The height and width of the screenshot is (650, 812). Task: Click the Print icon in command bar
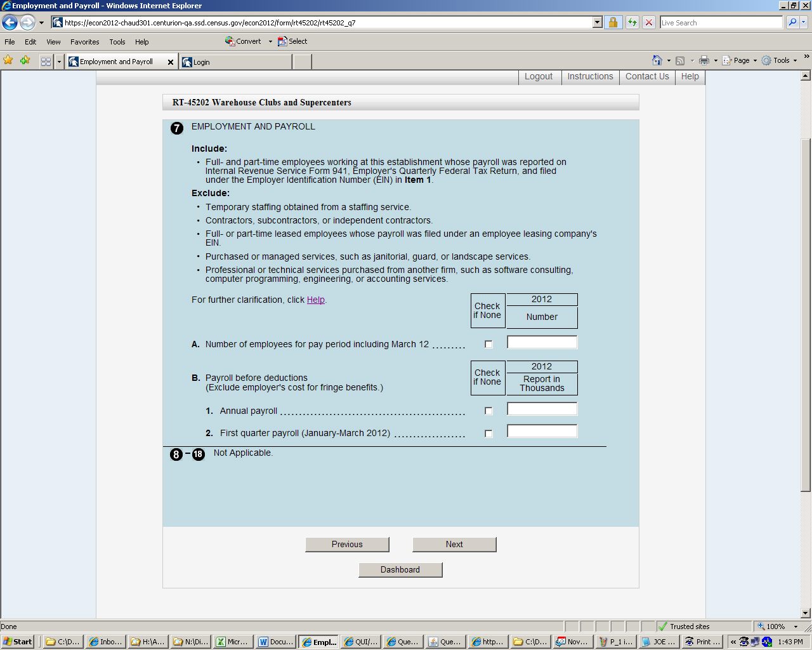tap(704, 60)
